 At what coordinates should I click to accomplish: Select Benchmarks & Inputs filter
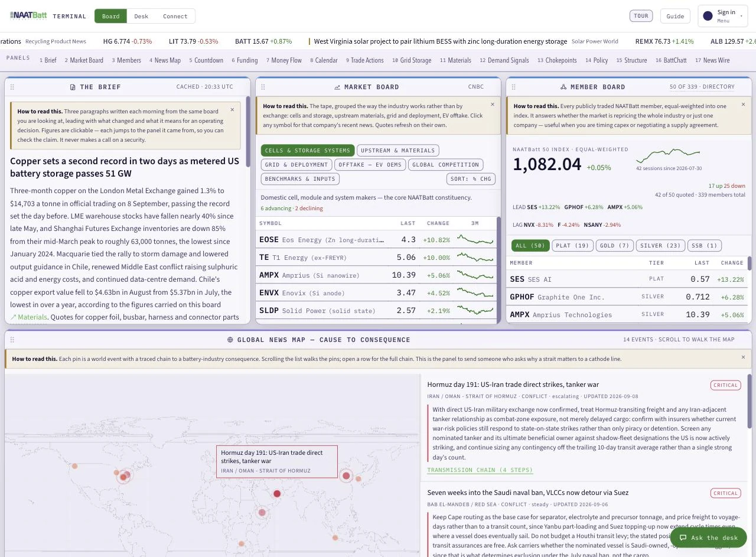click(300, 179)
